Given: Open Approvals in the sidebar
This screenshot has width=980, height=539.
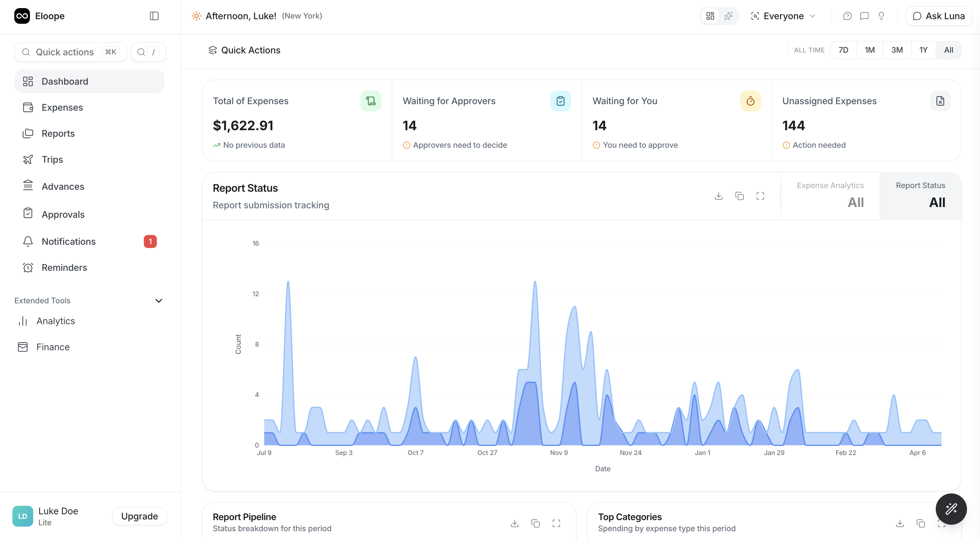Looking at the screenshot, I should pyautogui.click(x=63, y=214).
